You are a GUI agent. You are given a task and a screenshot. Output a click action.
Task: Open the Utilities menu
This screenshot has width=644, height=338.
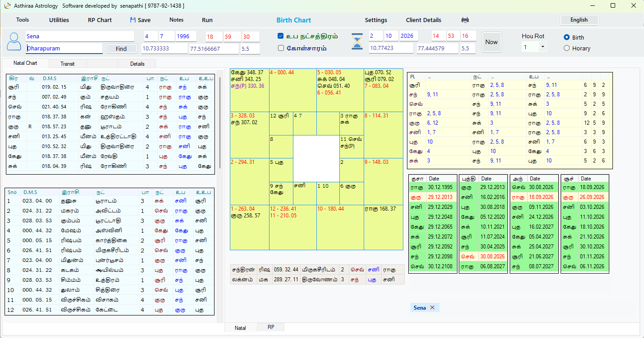pos(59,20)
